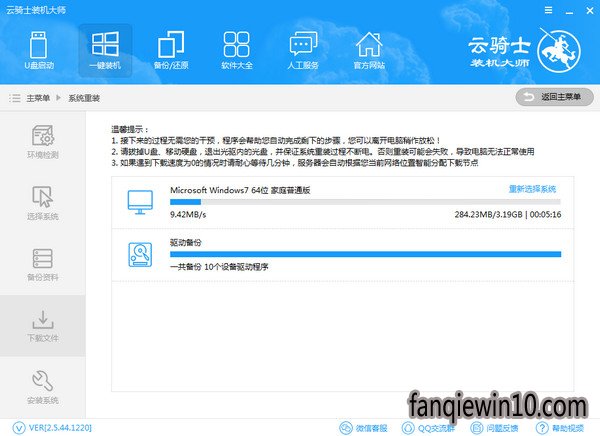
Task: Select the 一键装机 tab
Action: point(105,51)
